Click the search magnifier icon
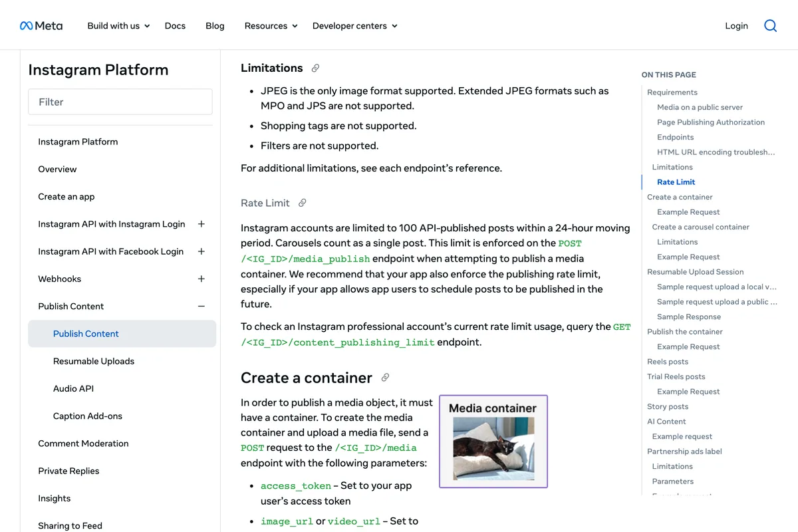The width and height of the screenshot is (798, 532). click(x=770, y=26)
